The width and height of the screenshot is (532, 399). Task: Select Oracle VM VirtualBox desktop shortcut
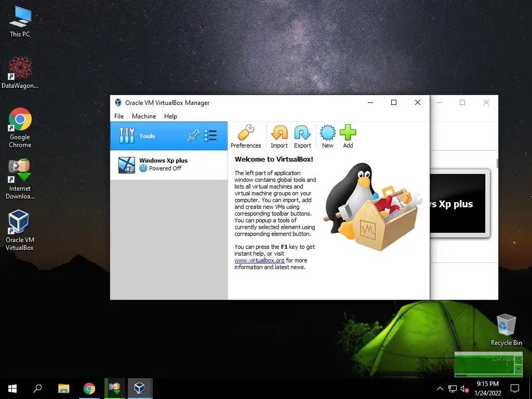coord(20,230)
